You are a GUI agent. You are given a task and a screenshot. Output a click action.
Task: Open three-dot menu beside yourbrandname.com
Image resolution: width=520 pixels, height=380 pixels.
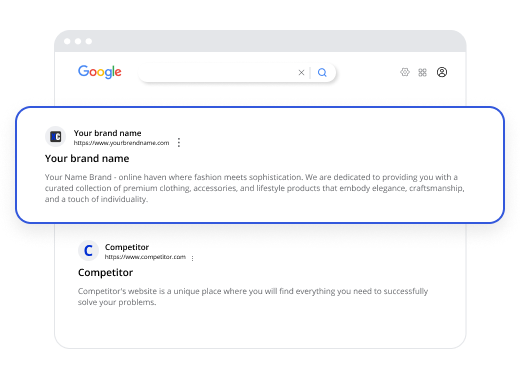[179, 142]
